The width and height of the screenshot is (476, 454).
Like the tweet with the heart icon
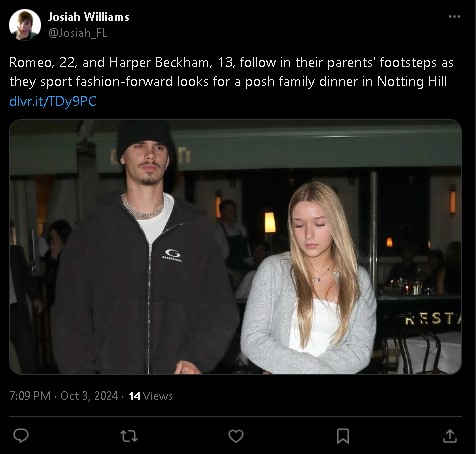click(236, 436)
